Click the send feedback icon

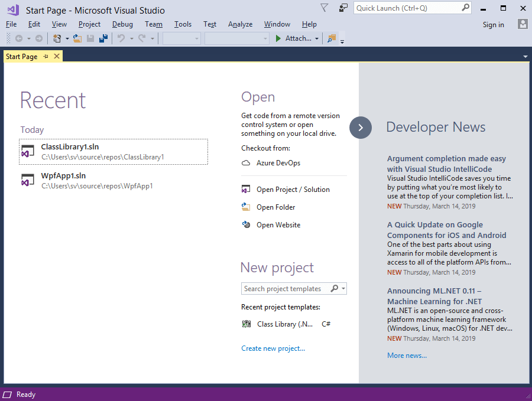(x=343, y=8)
